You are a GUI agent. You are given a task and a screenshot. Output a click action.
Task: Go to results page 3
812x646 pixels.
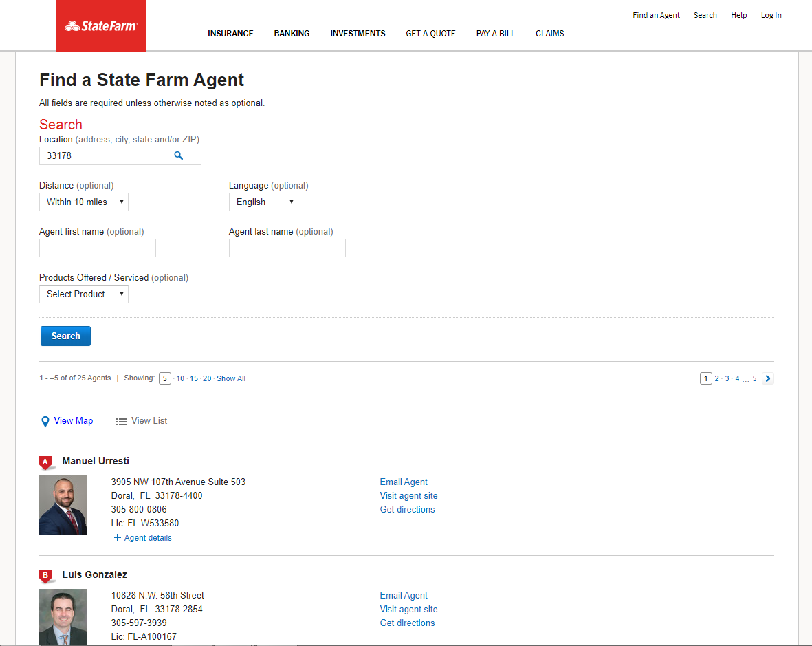point(727,378)
